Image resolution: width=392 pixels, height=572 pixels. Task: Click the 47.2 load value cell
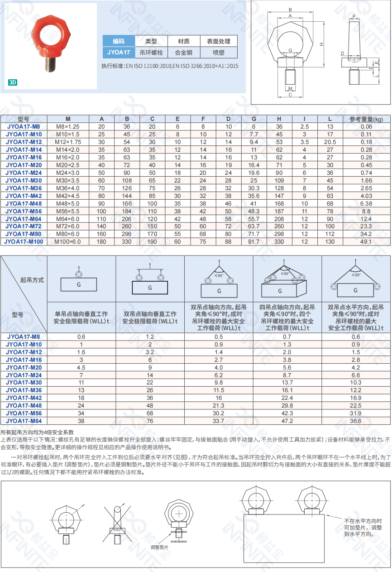click(287, 421)
